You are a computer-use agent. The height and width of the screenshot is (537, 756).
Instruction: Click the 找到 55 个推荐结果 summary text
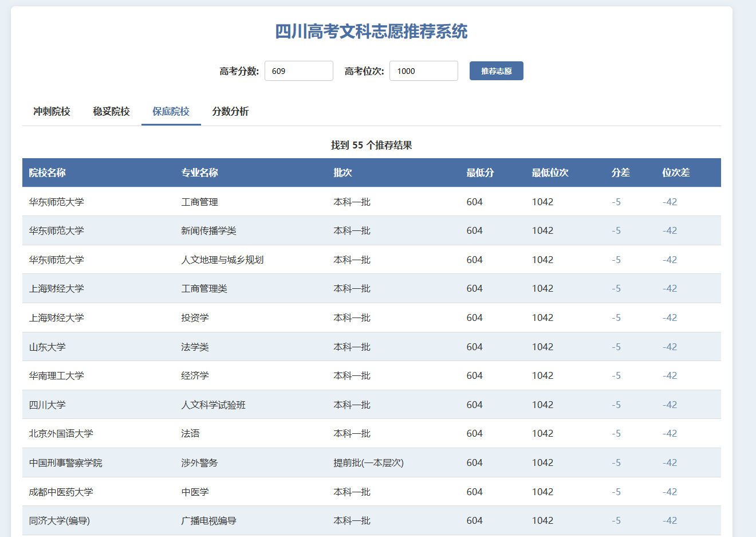click(372, 145)
